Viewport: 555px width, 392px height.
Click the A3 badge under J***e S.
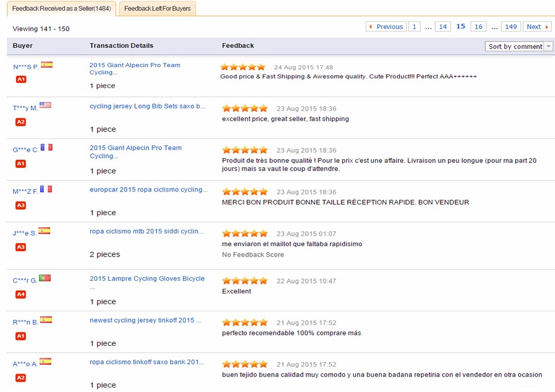click(20, 247)
